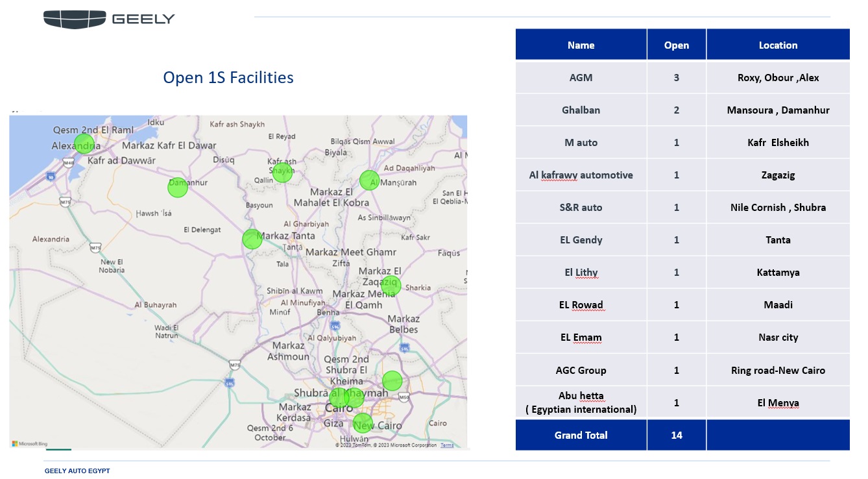Screen dimensions: 868x479
Task: Click the "As Sinbillawayn" map label
Action: tap(385, 218)
